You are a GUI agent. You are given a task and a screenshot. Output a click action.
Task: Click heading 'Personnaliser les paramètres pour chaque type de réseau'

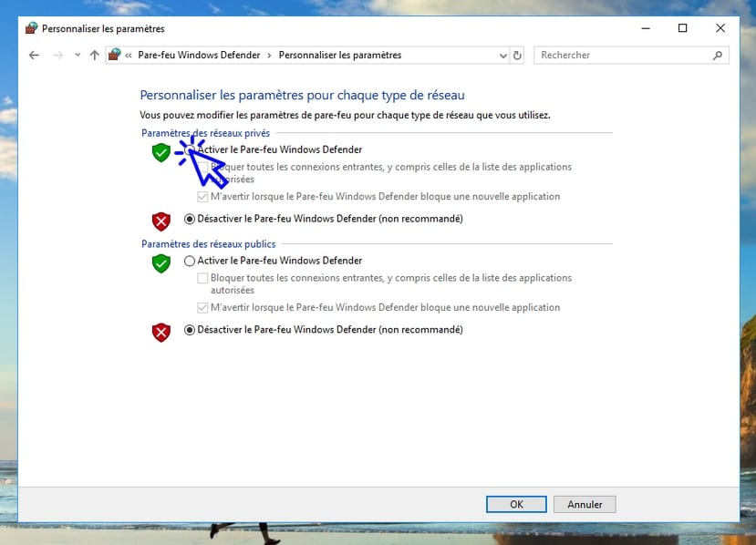tap(302, 96)
